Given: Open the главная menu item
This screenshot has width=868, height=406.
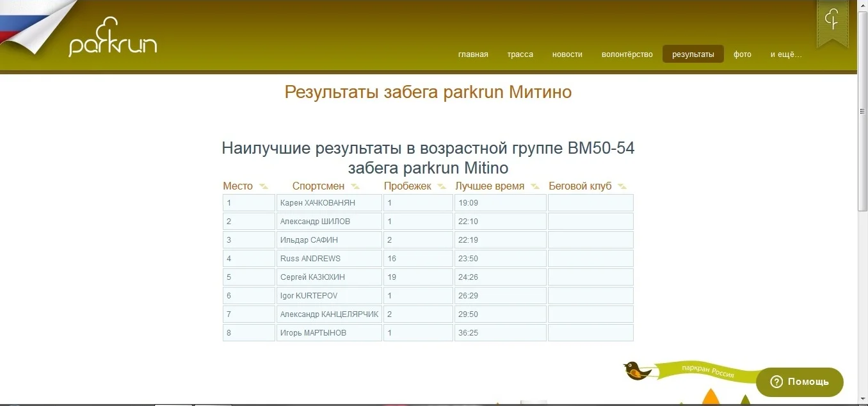Looking at the screenshot, I should [473, 54].
